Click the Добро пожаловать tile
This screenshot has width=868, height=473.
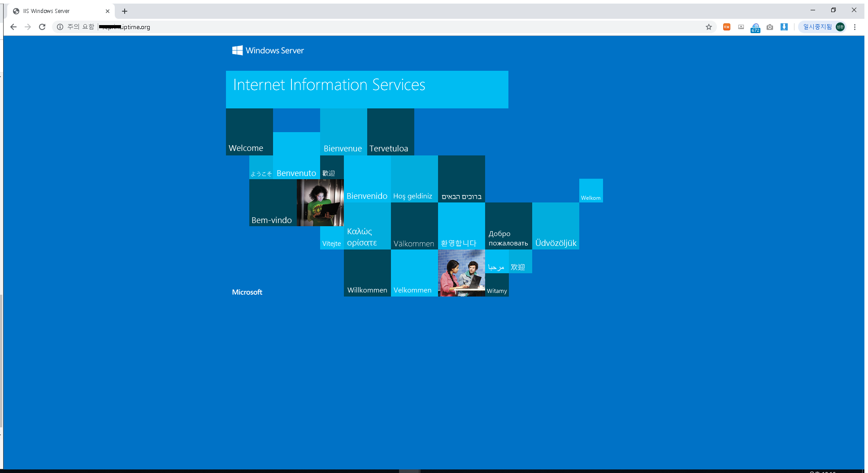tap(508, 226)
